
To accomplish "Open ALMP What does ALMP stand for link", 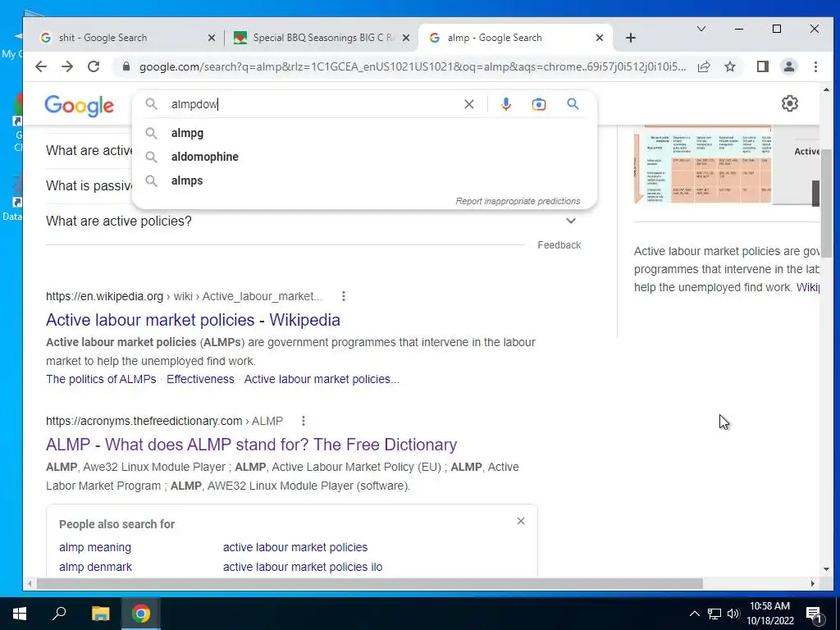I will click(x=251, y=445).
